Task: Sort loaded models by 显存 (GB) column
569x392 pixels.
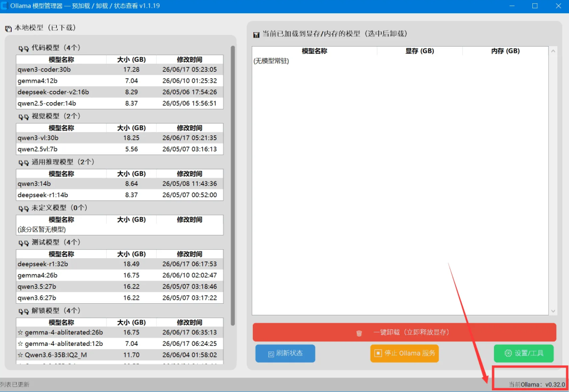Action: point(420,51)
